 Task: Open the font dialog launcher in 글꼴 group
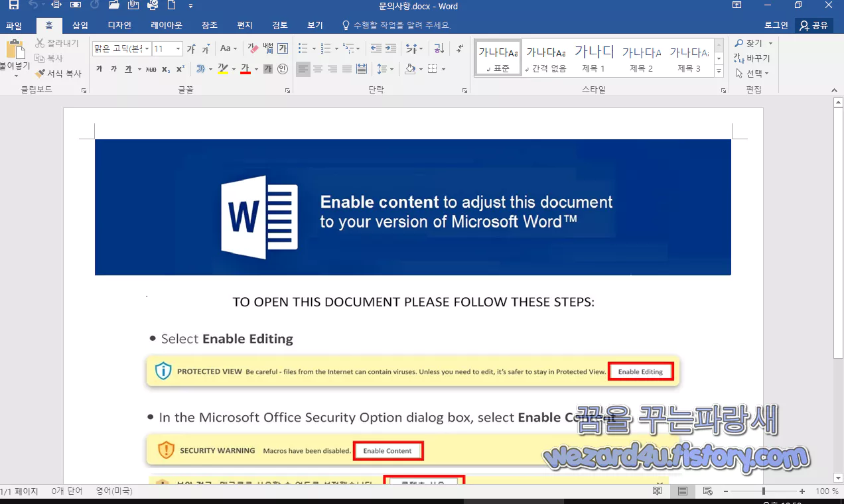pos(287,90)
